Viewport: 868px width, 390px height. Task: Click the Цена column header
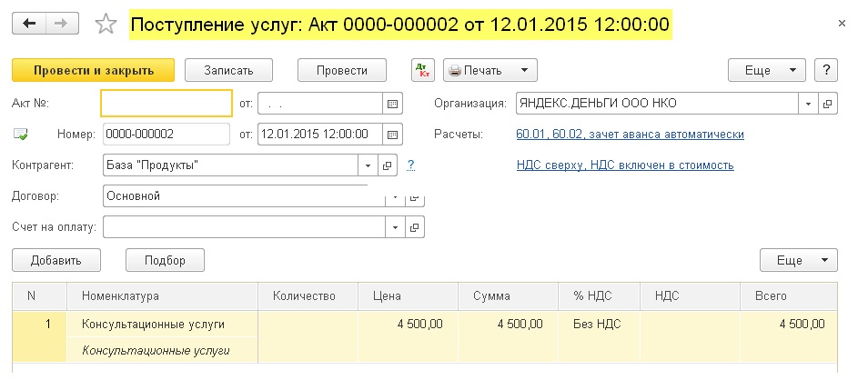(408, 296)
